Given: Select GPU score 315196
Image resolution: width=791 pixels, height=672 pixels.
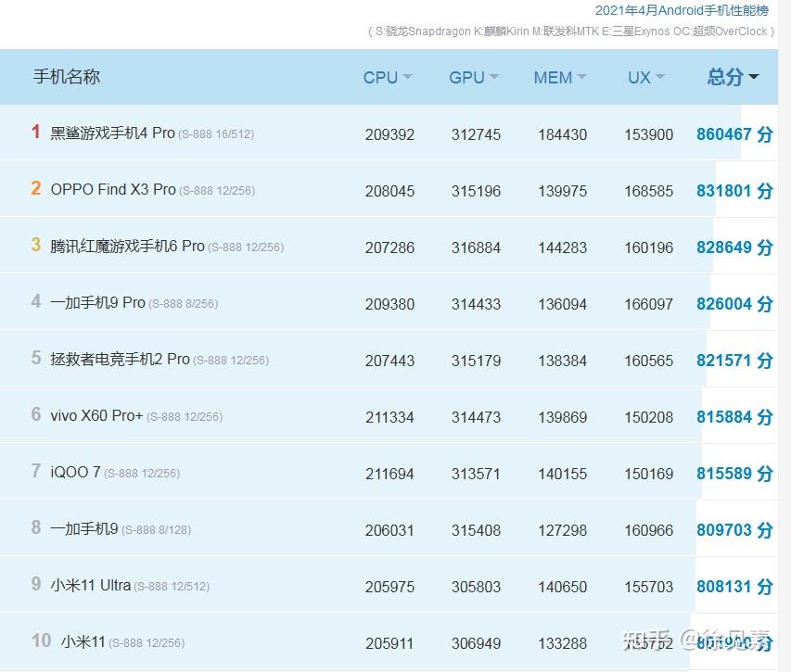Looking at the screenshot, I should pos(476,191).
